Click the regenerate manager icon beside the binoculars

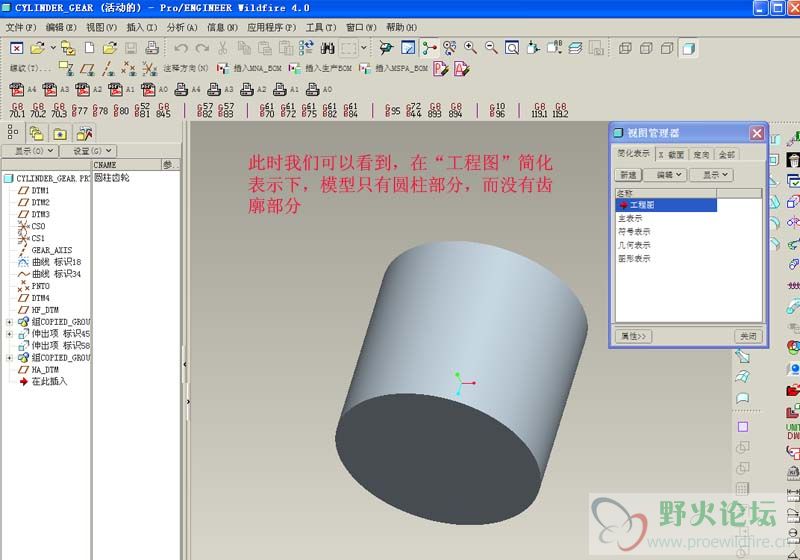coord(306,48)
